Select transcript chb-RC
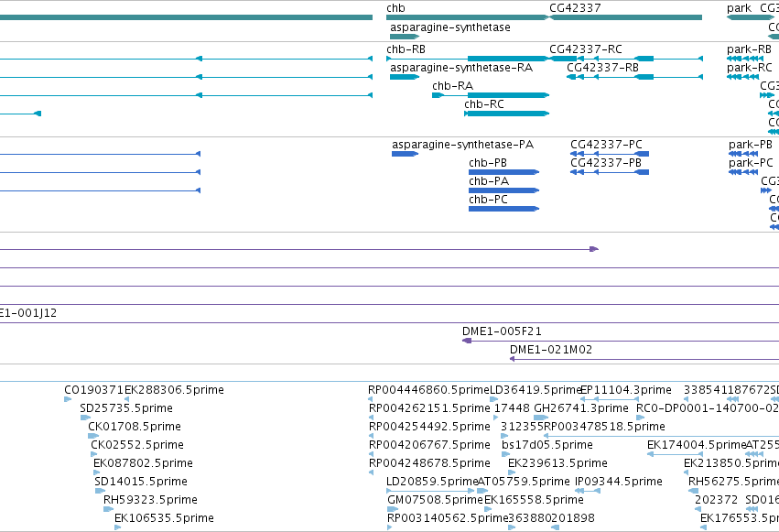This screenshot has height=532, width=779. tap(506, 114)
